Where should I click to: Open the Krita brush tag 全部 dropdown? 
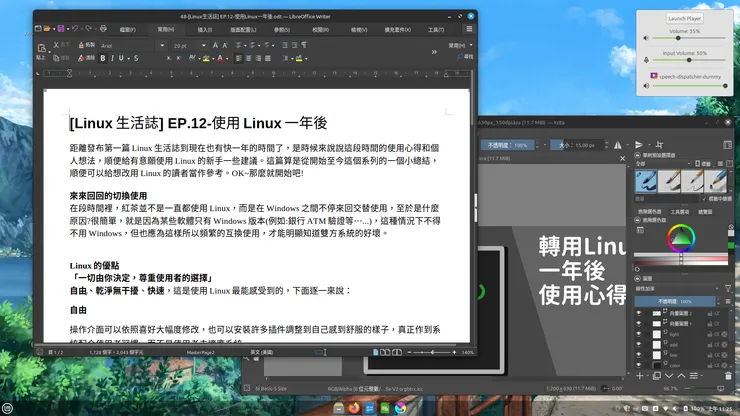(663, 163)
